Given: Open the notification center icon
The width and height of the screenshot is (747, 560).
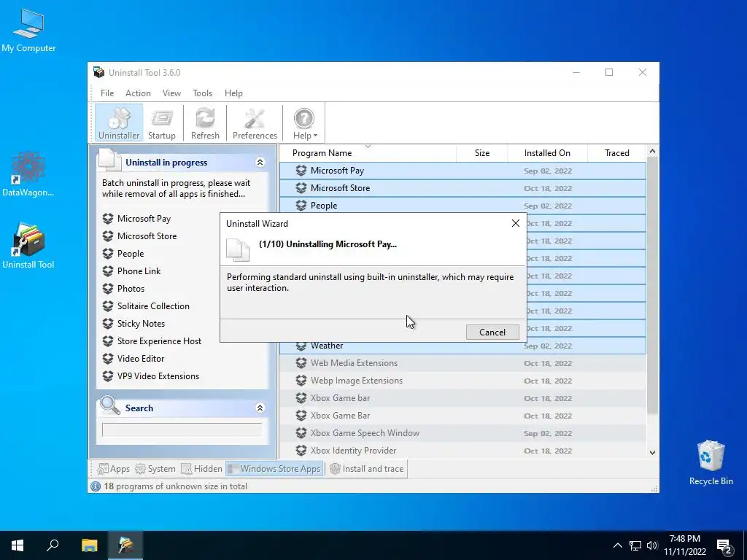Looking at the screenshot, I should tap(724, 546).
